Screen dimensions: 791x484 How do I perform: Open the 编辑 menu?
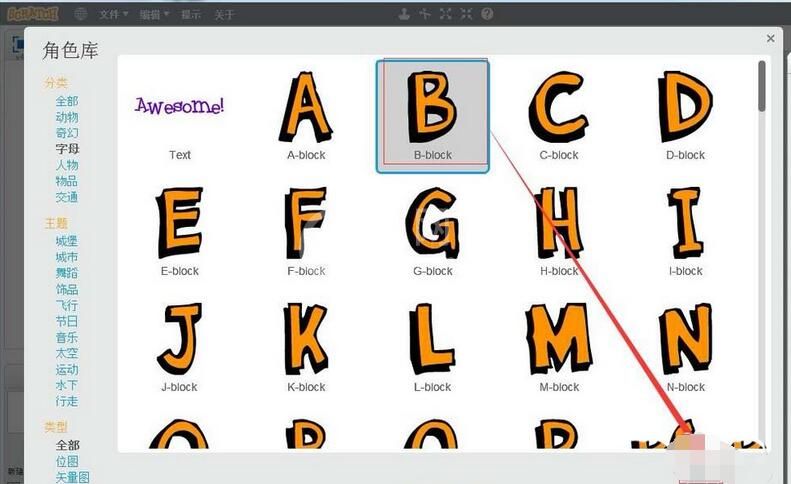(x=154, y=15)
